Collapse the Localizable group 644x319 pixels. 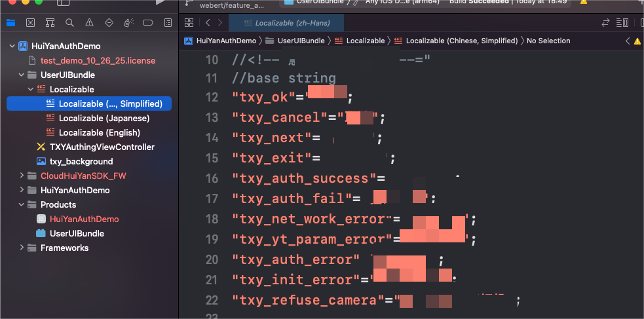(x=30, y=90)
